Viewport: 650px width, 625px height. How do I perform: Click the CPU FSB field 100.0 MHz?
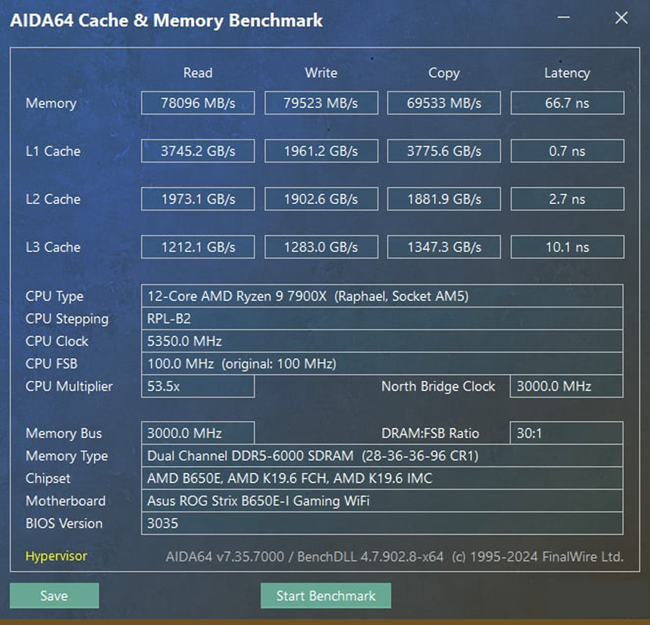(382, 363)
